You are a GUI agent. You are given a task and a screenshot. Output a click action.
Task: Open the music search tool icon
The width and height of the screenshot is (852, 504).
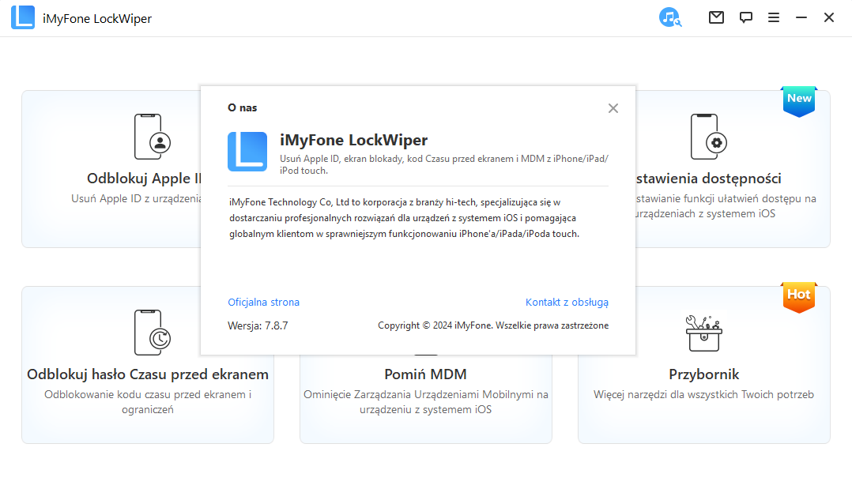click(x=670, y=17)
